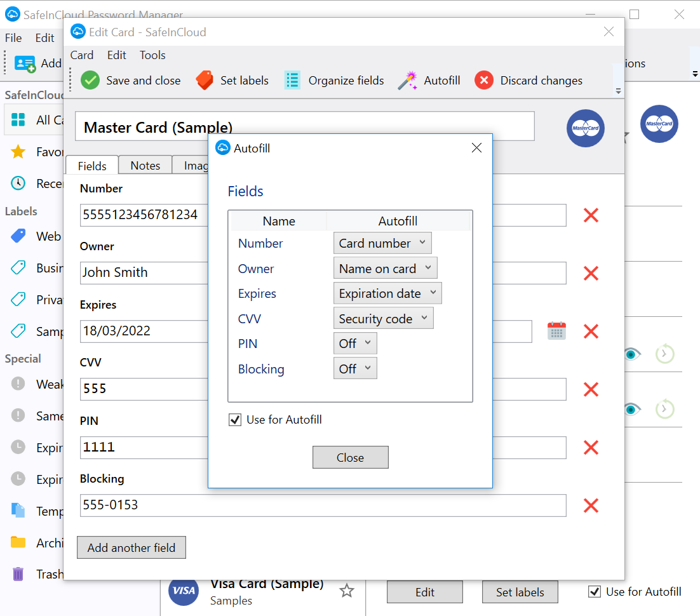This screenshot has width=700, height=616.
Task: Open the Trash bin in sidebar
Action: click(18, 574)
